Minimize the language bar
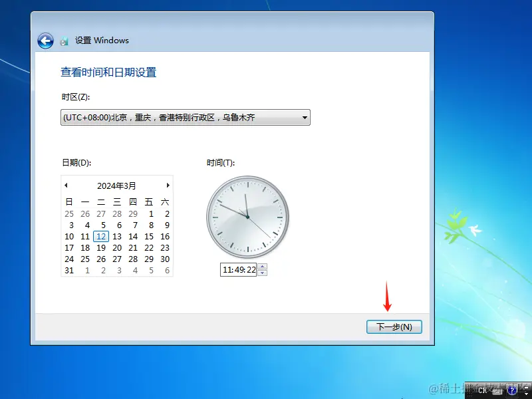 pyautogui.click(x=526, y=388)
